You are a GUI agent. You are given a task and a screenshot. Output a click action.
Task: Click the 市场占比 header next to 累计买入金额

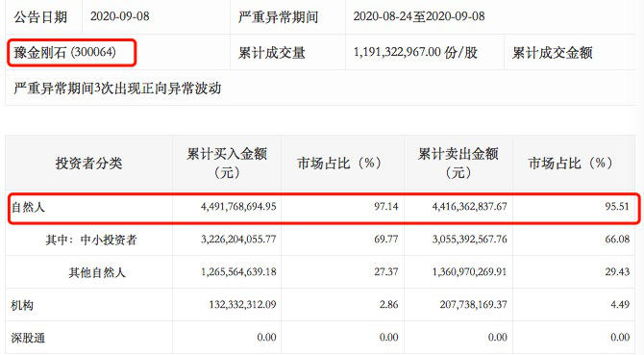click(x=339, y=164)
